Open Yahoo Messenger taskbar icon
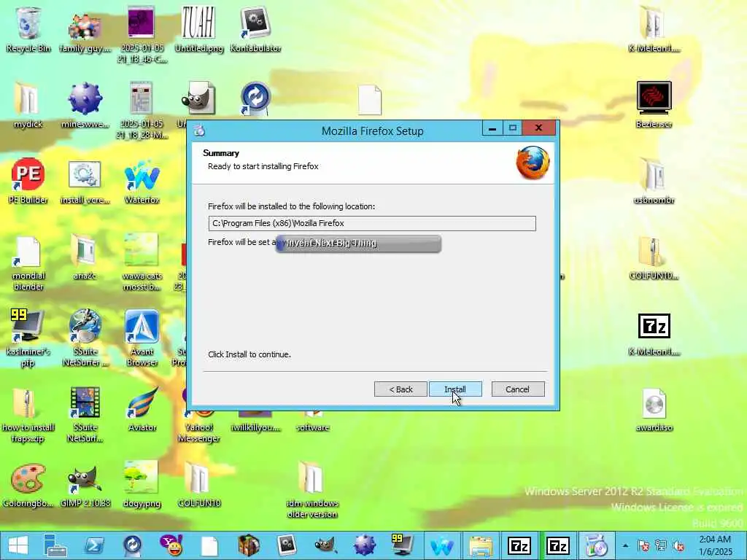 pos(171,545)
